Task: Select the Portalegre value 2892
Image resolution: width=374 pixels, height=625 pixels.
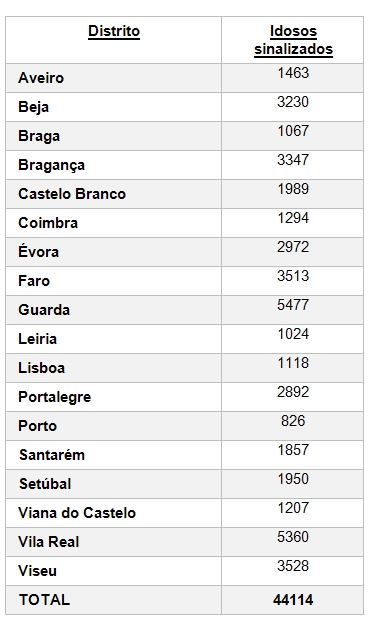Action: point(293,392)
